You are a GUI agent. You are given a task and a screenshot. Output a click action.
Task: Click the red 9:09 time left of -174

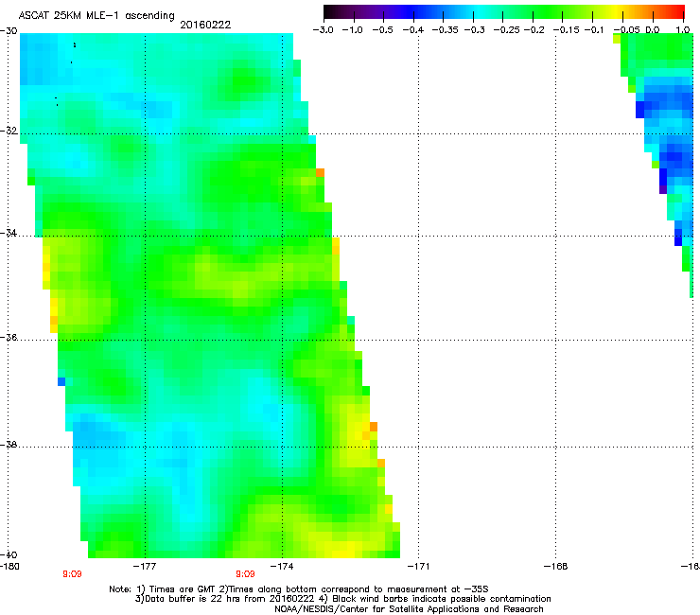click(x=245, y=574)
